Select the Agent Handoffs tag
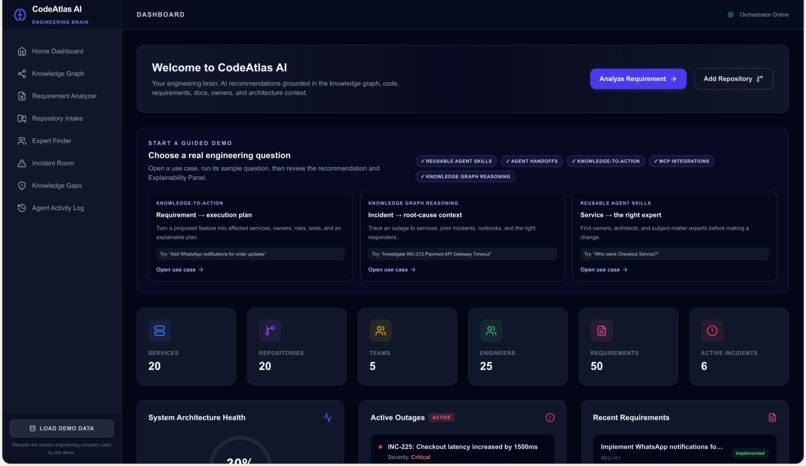The height and width of the screenshot is (466, 806). (x=532, y=161)
